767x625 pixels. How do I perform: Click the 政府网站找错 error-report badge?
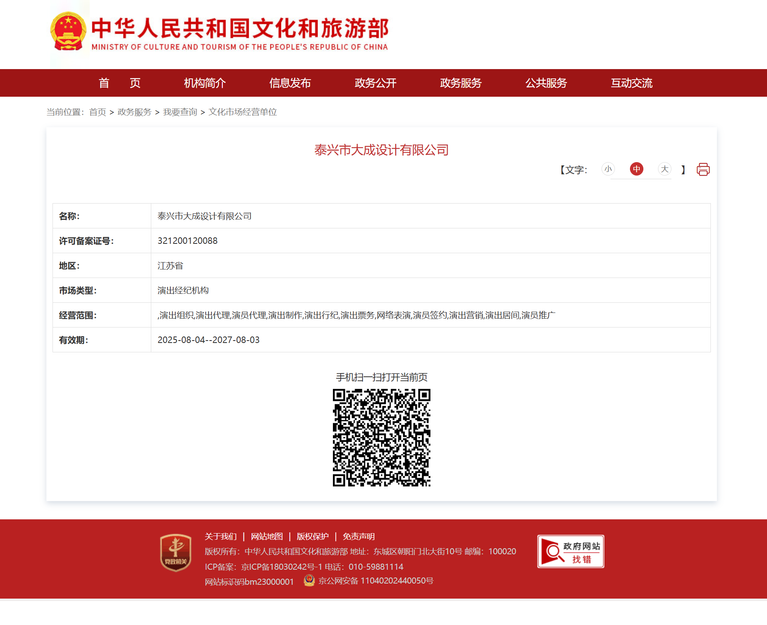point(570,551)
